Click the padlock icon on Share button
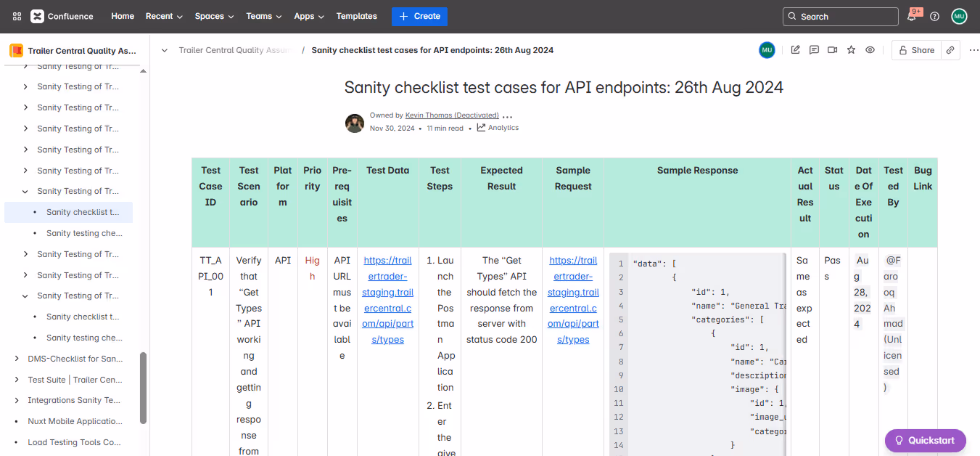The image size is (980, 456). [903, 50]
